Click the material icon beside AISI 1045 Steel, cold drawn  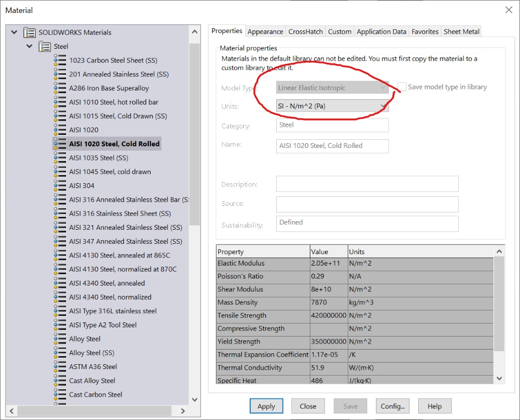click(60, 172)
